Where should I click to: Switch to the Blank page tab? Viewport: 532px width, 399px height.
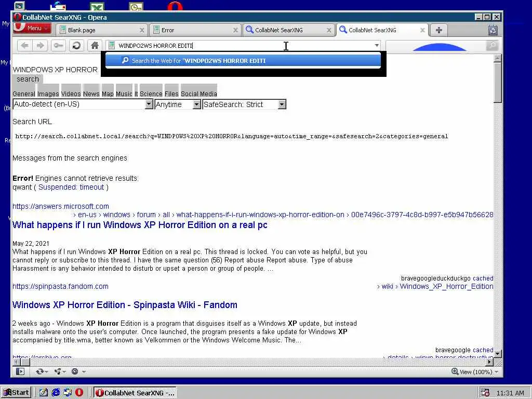[101, 30]
